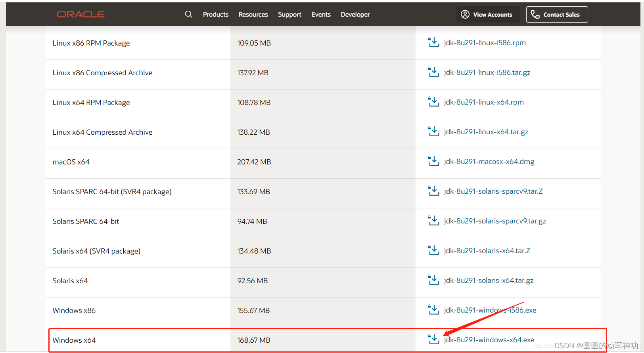The width and height of the screenshot is (644, 353).
Task: Click the phone icon in Contact Sales
Action: [535, 14]
